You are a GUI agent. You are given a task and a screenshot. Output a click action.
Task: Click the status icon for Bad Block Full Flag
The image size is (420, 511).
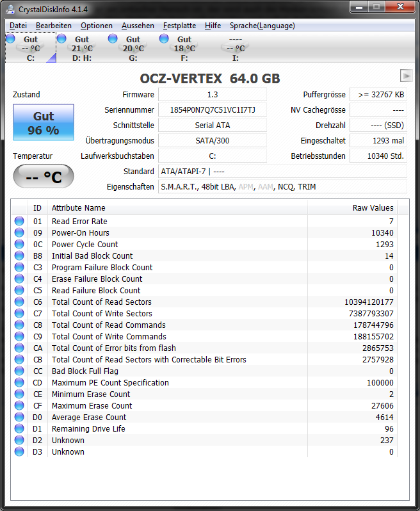[x=19, y=371]
